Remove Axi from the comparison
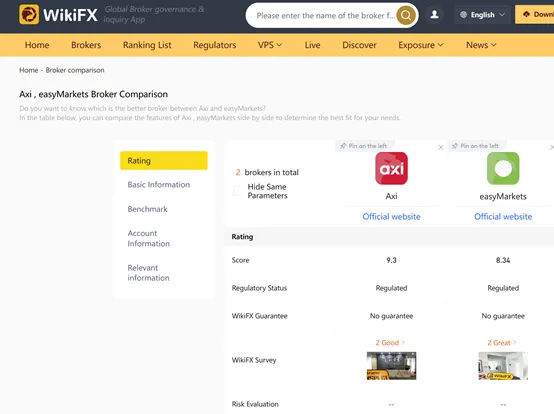The width and height of the screenshot is (554, 414). coord(441,147)
